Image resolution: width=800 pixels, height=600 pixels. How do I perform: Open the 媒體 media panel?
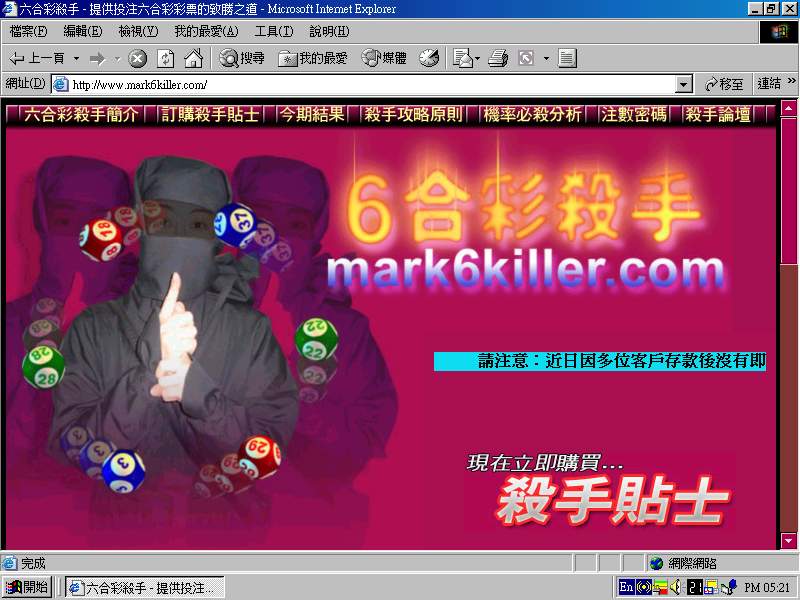point(384,59)
